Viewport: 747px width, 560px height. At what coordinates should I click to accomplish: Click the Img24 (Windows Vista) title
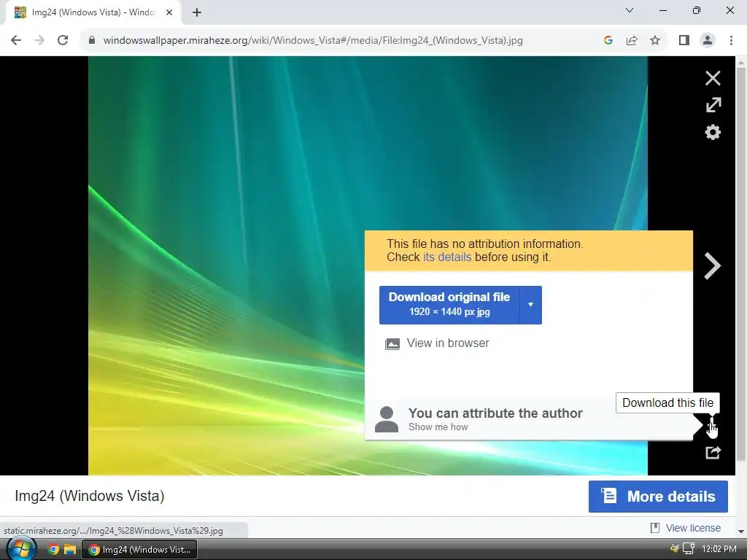(90, 496)
